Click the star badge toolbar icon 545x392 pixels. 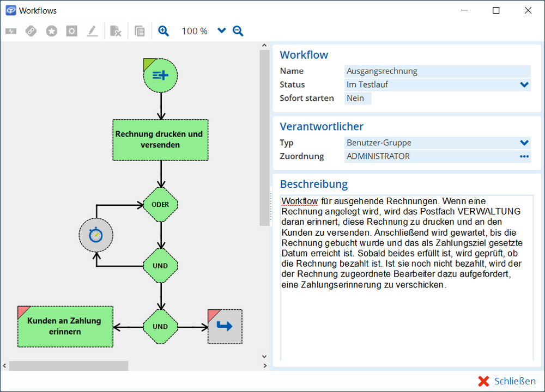[x=51, y=31]
